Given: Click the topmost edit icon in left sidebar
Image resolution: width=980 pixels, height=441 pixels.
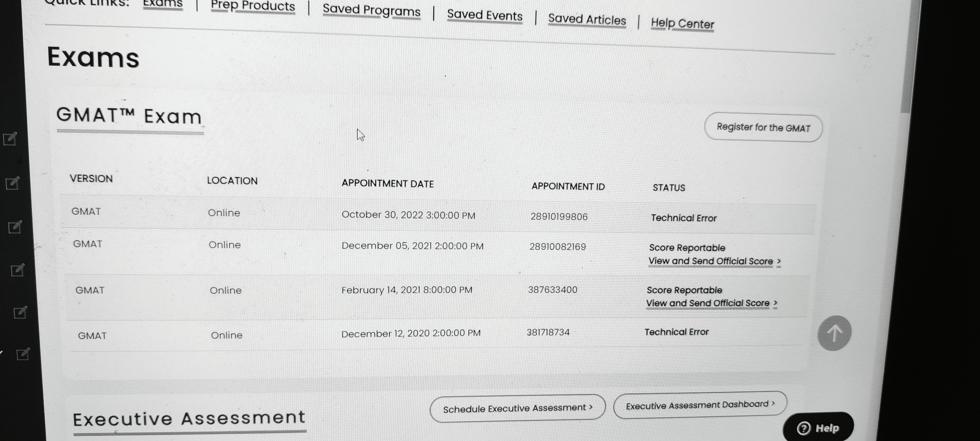Looking at the screenshot, I should pyautogui.click(x=10, y=139).
